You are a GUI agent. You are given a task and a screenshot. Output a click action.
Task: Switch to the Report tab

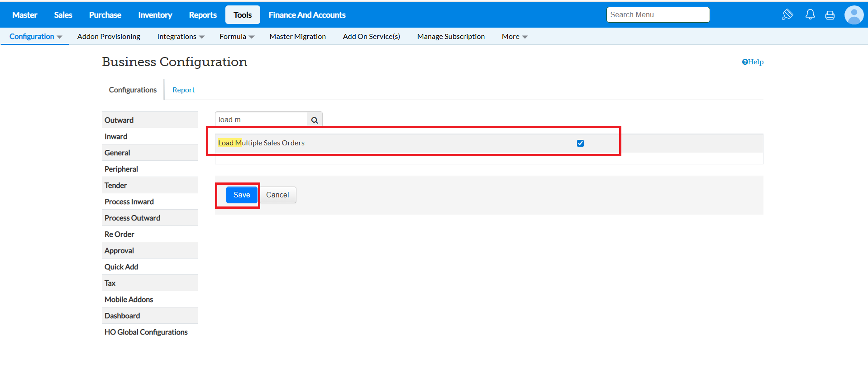[183, 90]
